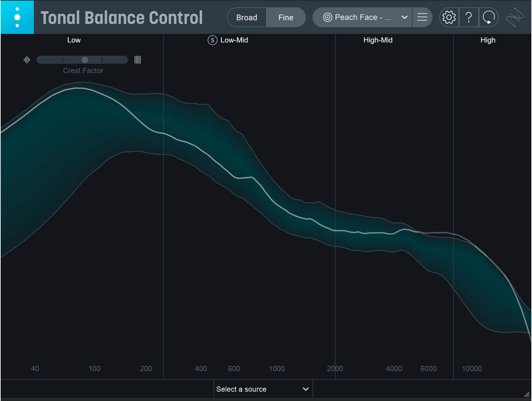The height and width of the screenshot is (401, 532).
Task: Click the iZotope three-dot logo icon
Action: click(x=17, y=17)
